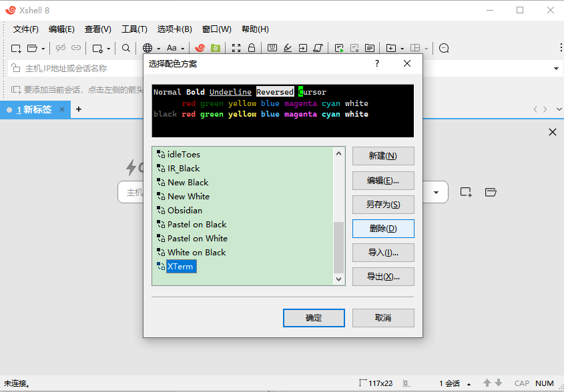Screen dimensions: 564x392
Task: Click the scheme list scroll down arrow
Action: pyautogui.click(x=338, y=279)
